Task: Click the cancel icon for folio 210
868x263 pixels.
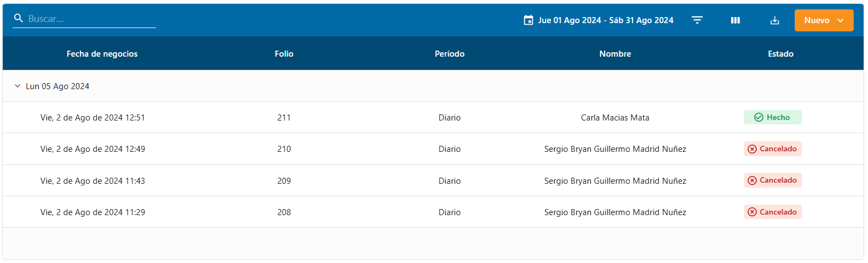Action: pyautogui.click(x=752, y=149)
